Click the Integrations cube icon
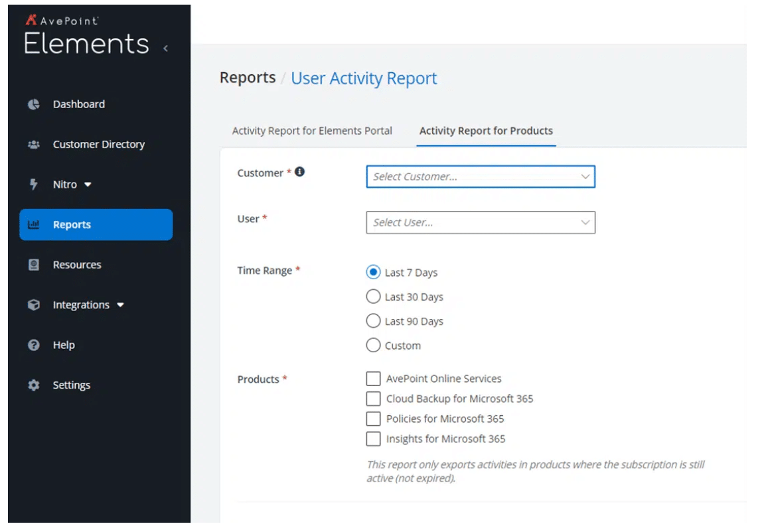This screenshot has height=532, width=766. pyautogui.click(x=34, y=305)
